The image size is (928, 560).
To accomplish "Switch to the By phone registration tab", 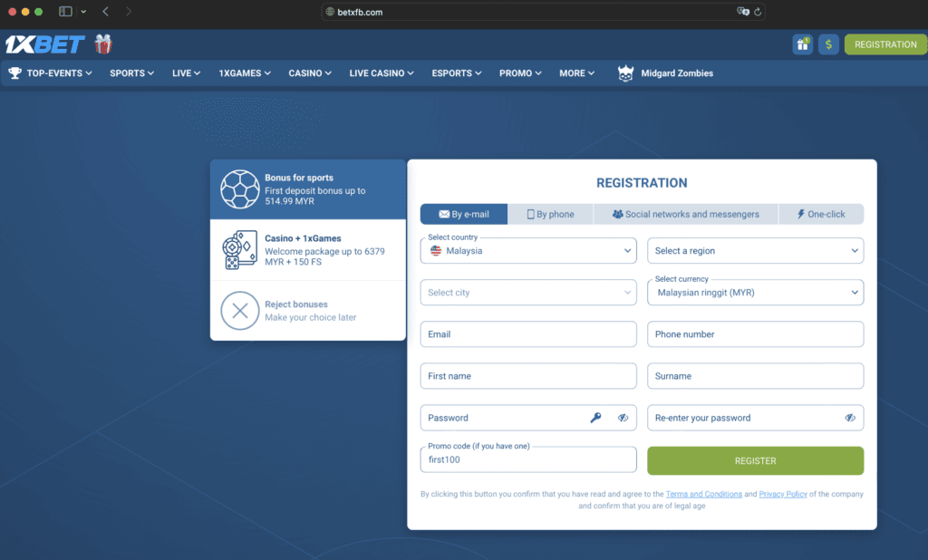I will pyautogui.click(x=550, y=214).
